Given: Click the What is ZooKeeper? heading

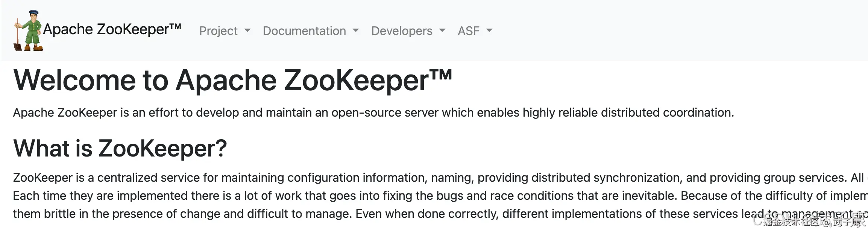Looking at the screenshot, I should click(x=120, y=148).
